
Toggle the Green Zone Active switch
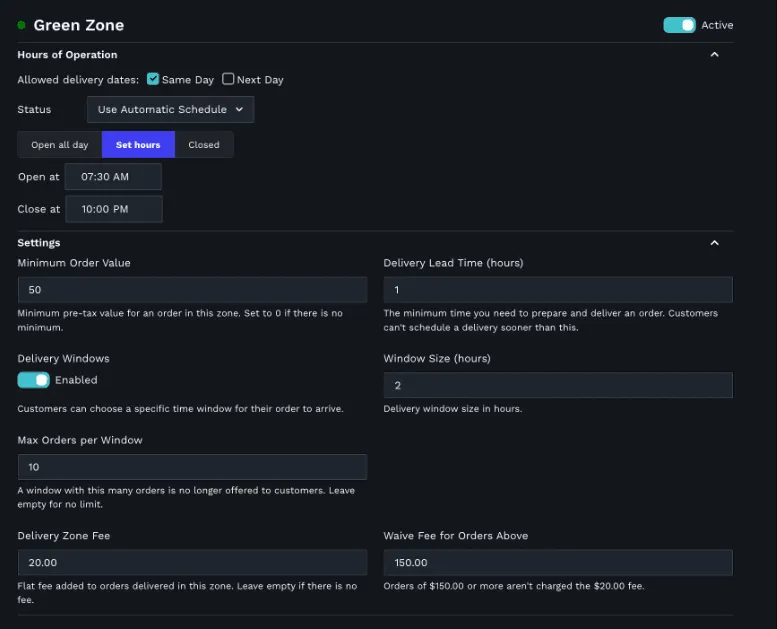679,25
